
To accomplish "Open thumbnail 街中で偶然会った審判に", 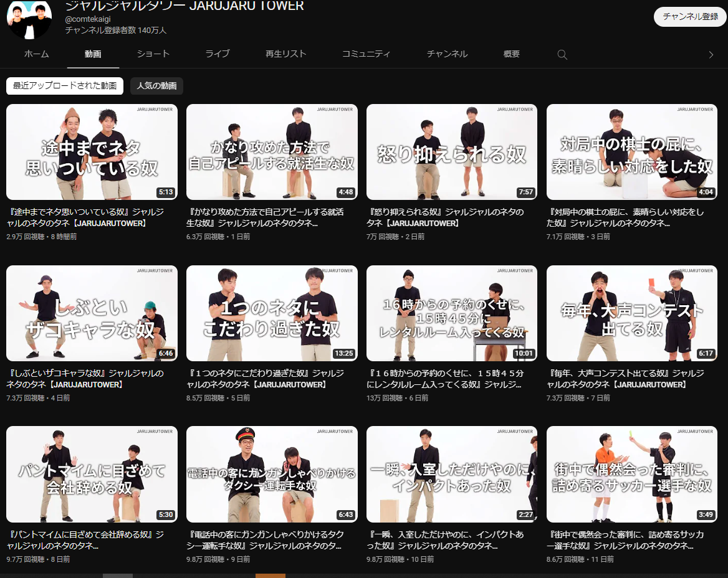I will 632,474.
